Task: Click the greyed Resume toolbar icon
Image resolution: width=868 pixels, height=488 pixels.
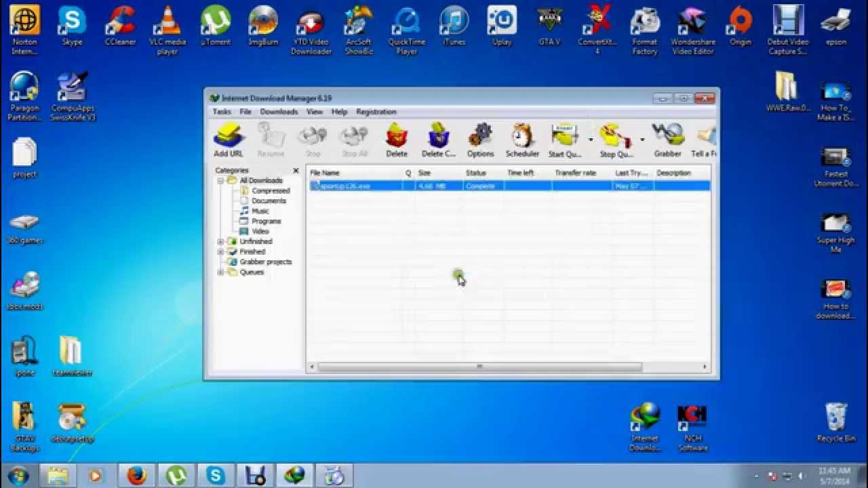Action: [x=271, y=140]
